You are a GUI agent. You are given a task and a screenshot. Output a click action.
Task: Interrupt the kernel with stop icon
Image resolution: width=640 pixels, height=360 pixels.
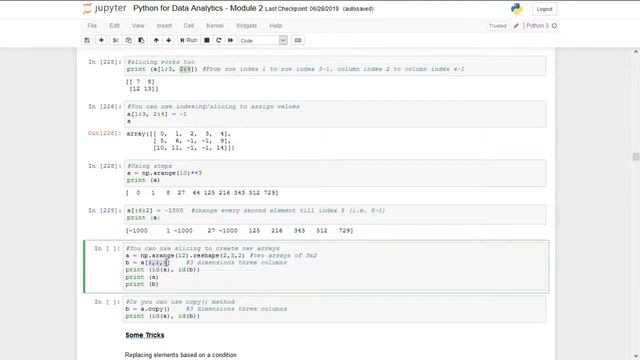pyautogui.click(x=207, y=40)
